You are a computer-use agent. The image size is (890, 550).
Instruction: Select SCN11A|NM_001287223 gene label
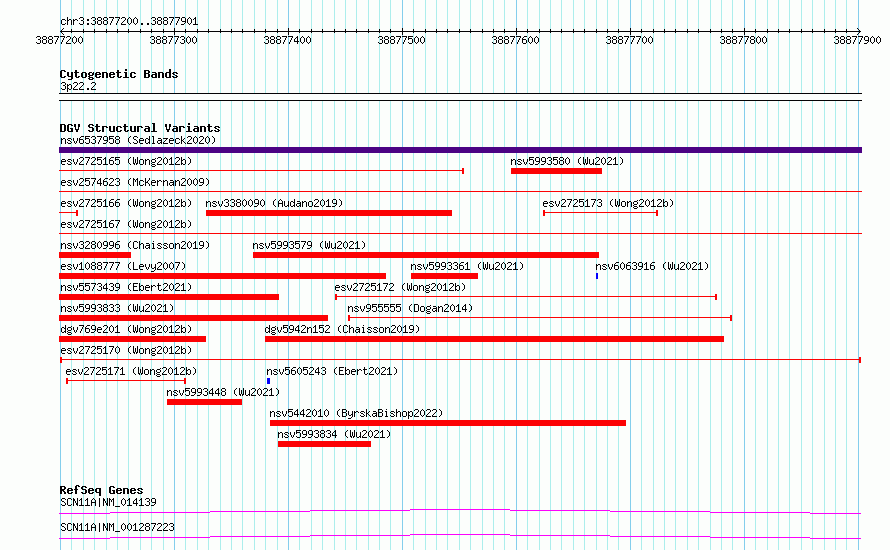coord(117,527)
